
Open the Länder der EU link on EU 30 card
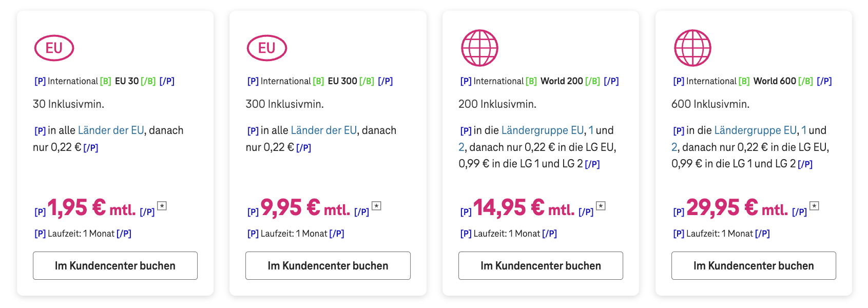[111, 130]
